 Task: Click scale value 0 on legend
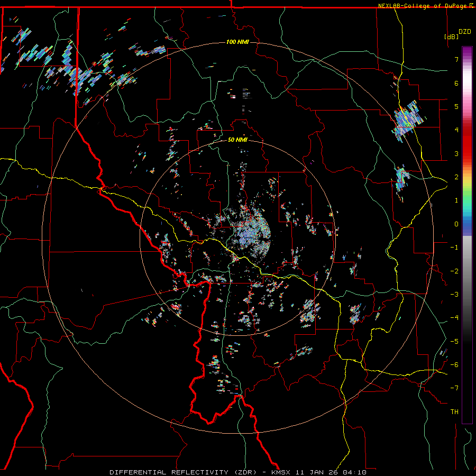(x=456, y=224)
